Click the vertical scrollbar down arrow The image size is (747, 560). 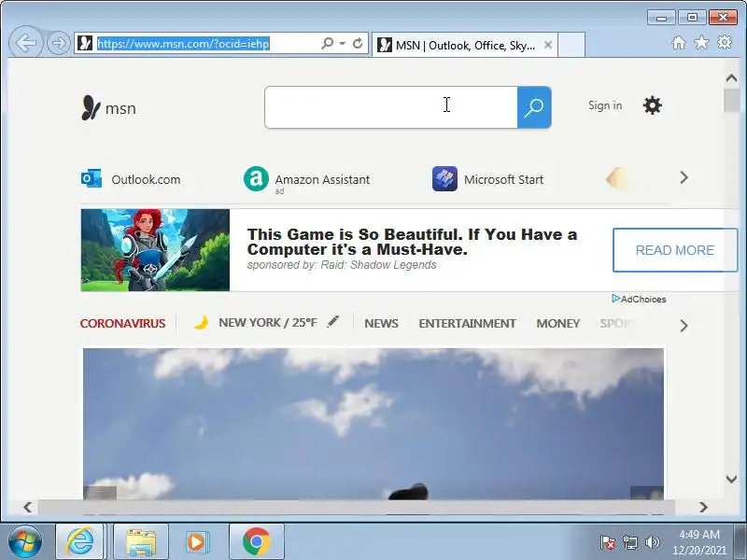731,479
